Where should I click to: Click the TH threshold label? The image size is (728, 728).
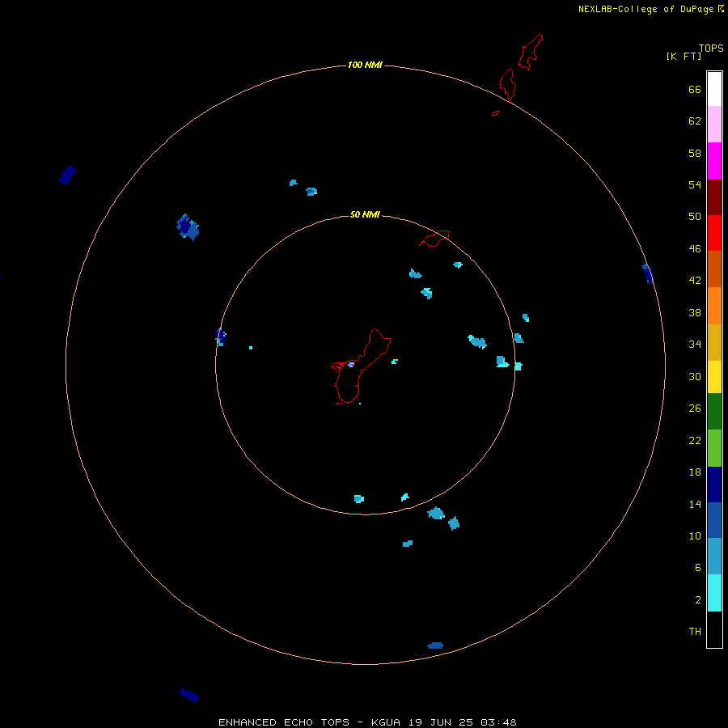click(x=695, y=631)
